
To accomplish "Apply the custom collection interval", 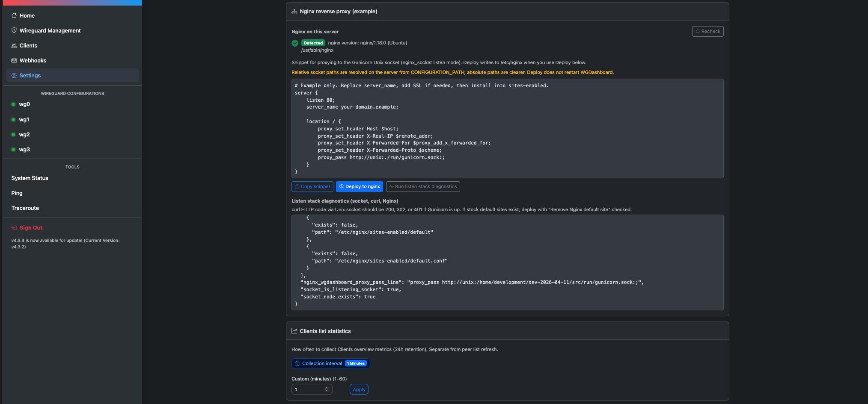I will point(359,389).
